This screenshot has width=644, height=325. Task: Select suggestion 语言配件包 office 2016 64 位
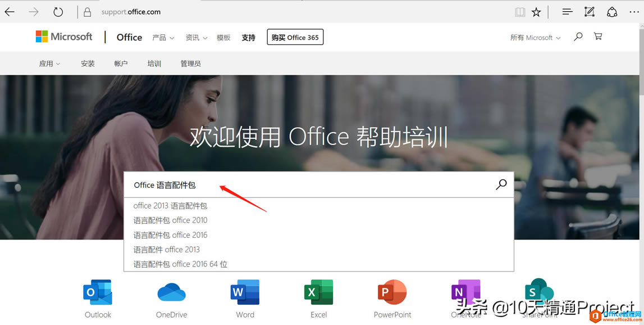180,264
